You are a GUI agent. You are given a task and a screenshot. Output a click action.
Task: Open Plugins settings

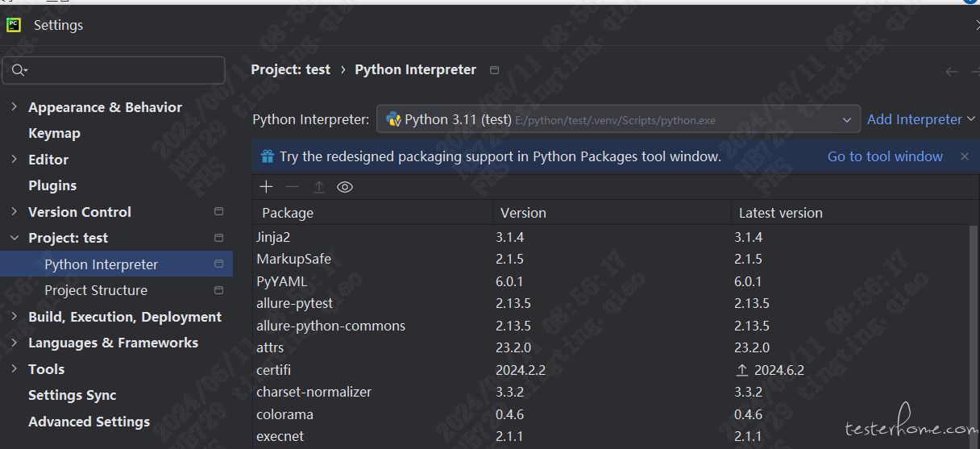click(x=52, y=185)
